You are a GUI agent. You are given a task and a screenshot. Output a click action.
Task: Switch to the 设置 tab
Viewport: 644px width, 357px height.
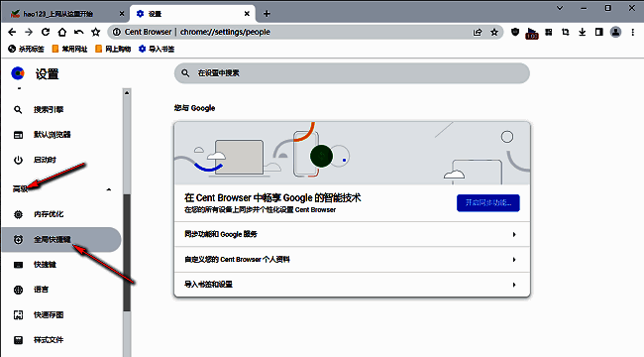192,14
